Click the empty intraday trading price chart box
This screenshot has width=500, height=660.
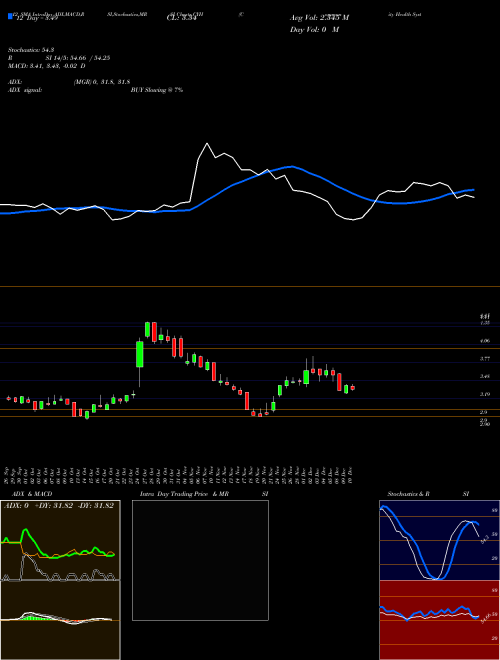[200, 560]
